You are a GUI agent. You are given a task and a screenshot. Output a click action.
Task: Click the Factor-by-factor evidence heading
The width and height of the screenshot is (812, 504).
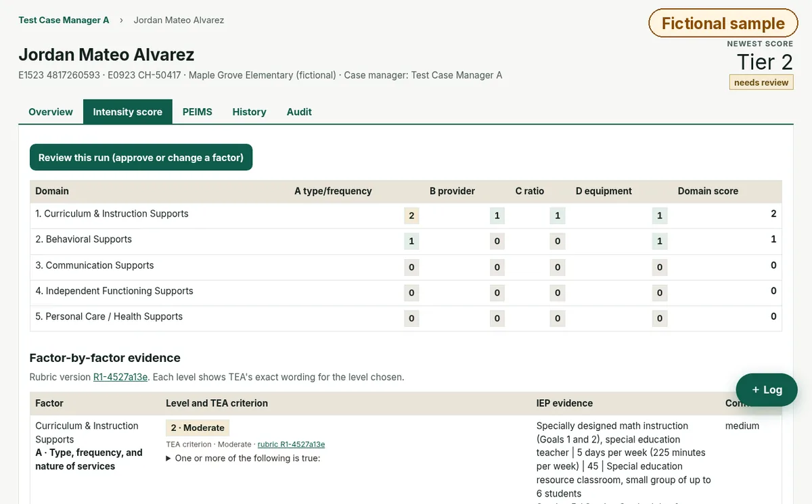tap(105, 358)
